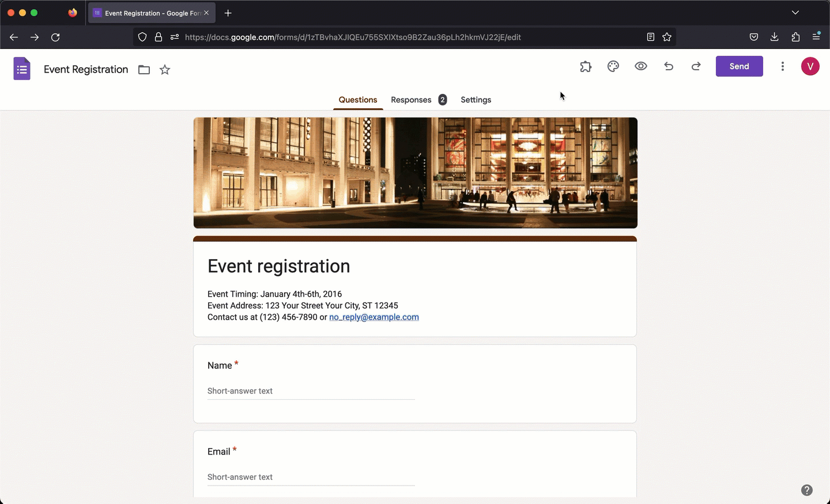Open the account avatar menu
The width and height of the screenshot is (830, 504).
pos(810,66)
